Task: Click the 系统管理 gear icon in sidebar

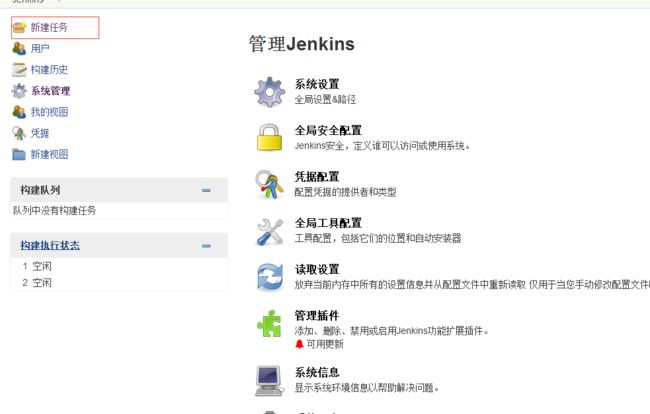Action: (19, 91)
